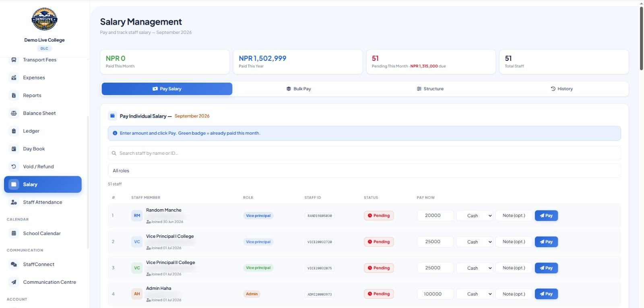Pay salary to Admin Haha
The image size is (644, 308).
pyautogui.click(x=546, y=294)
